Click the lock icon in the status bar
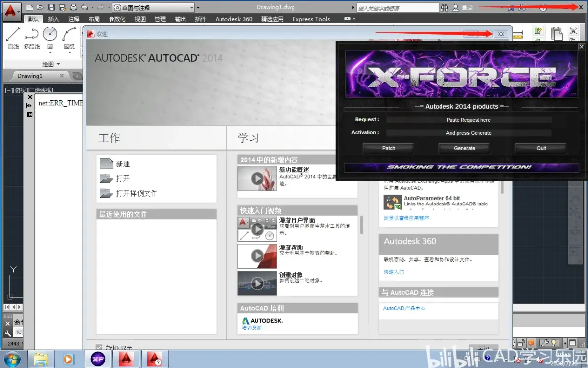This screenshot has height=368, width=588. pos(521,342)
